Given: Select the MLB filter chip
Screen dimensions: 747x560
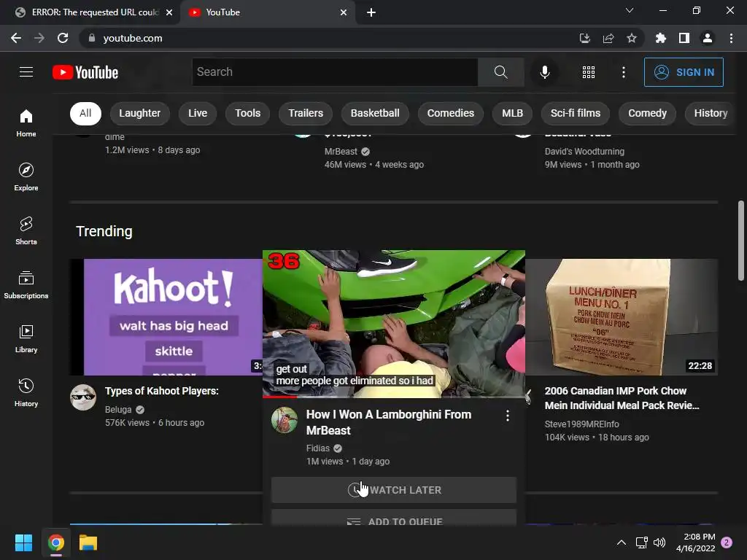Looking at the screenshot, I should pyautogui.click(x=512, y=113).
